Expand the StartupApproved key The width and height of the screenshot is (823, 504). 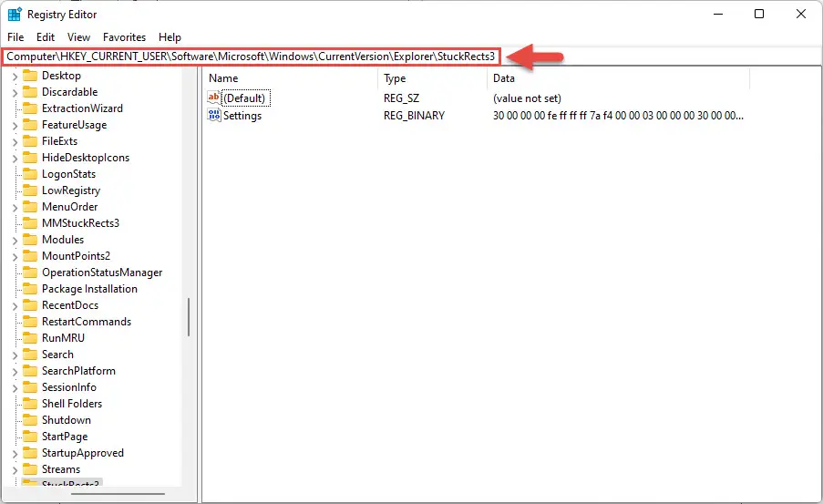(x=15, y=454)
